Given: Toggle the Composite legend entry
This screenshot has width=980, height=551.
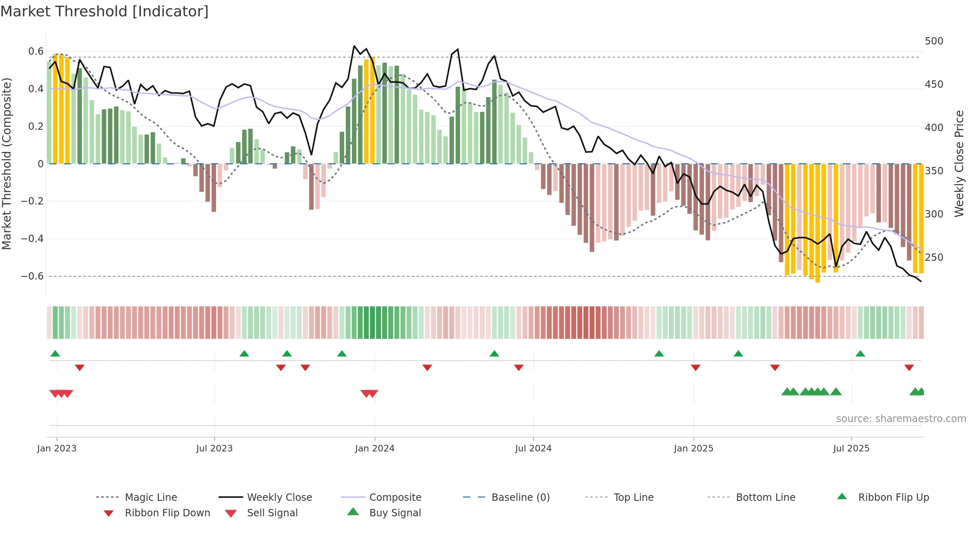Looking at the screenshot, I should [381, 497].
